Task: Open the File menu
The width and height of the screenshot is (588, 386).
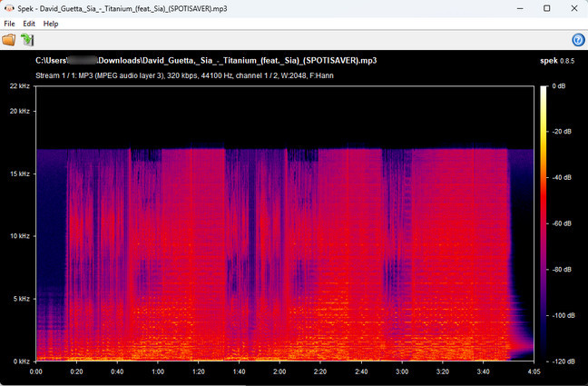Action: (9, 24)
